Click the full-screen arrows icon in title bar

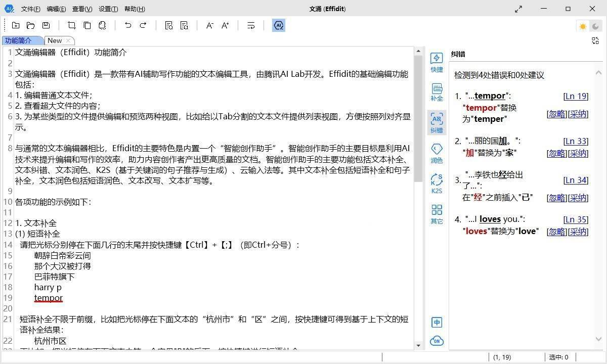pos(518,9)
